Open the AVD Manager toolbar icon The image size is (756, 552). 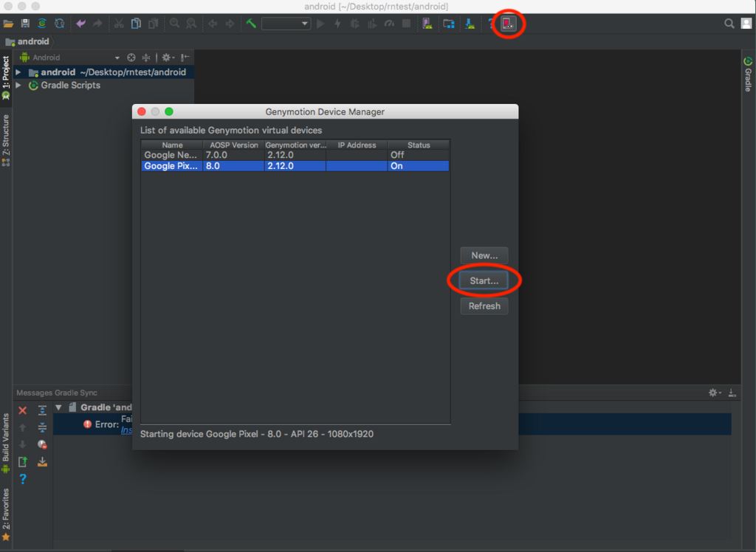click(x=427, y=24)
